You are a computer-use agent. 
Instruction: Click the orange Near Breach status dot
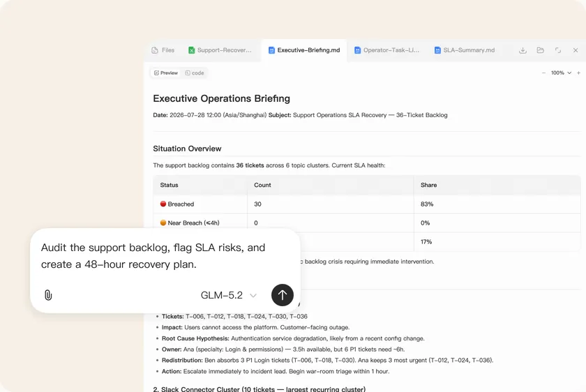click(163, 223)
